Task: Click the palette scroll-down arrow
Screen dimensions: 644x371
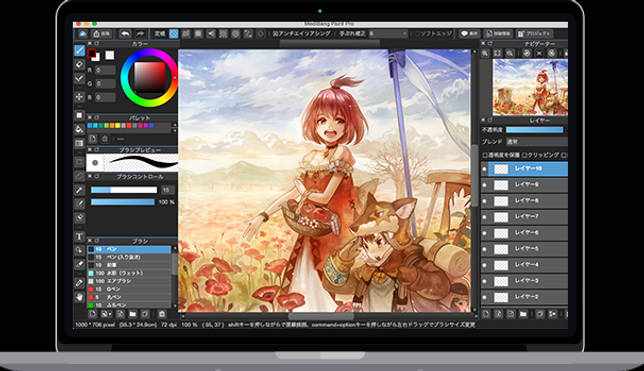Action: tap(175, 130)
